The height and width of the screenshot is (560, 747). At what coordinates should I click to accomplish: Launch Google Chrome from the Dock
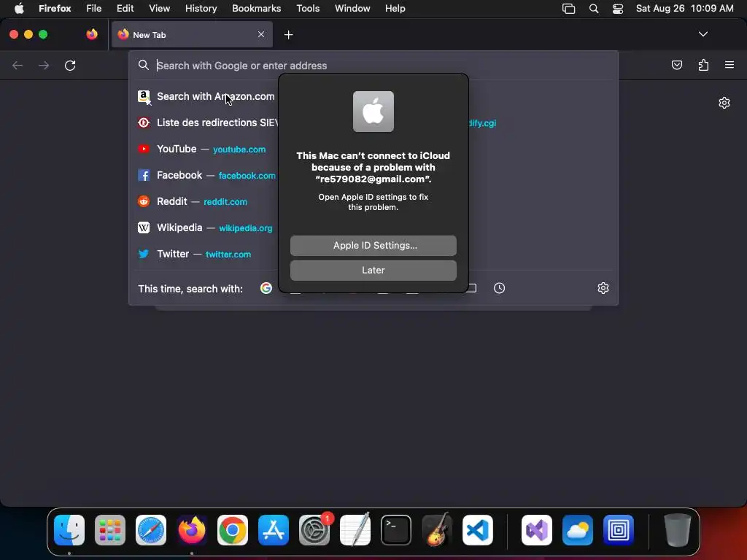click(x=233, y=530)
